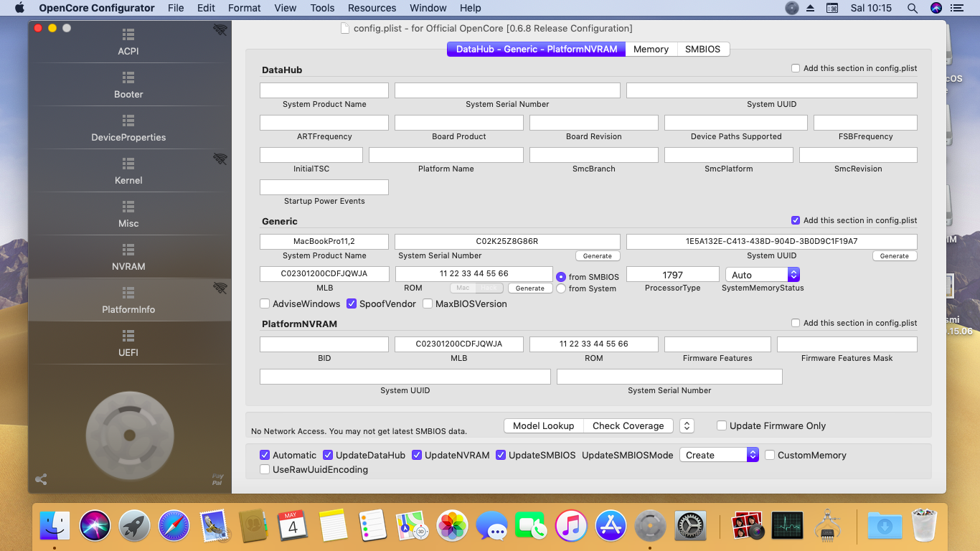Generate a new System UUID
Image resolution: width=980 pixels, height=551 pixels.
point(895,255)
